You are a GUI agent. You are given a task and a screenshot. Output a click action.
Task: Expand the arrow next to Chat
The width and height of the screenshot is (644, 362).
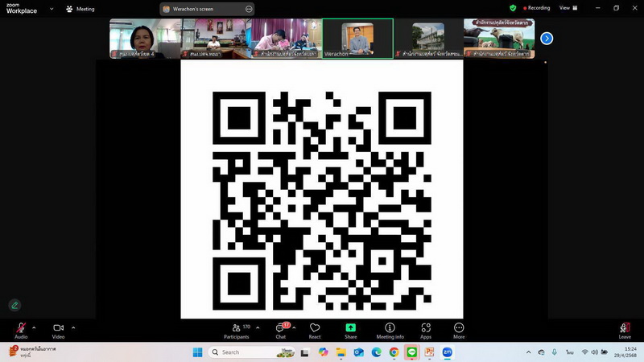click(x=294, y=327)
